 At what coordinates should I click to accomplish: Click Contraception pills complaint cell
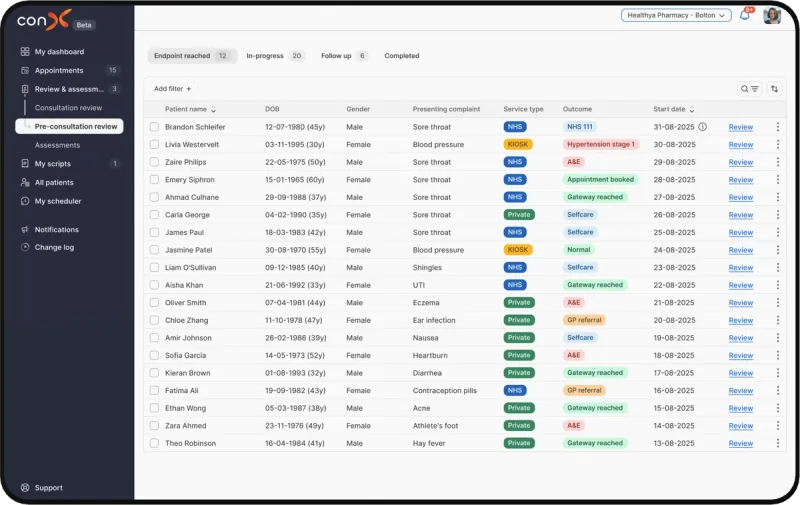[444, 391]
